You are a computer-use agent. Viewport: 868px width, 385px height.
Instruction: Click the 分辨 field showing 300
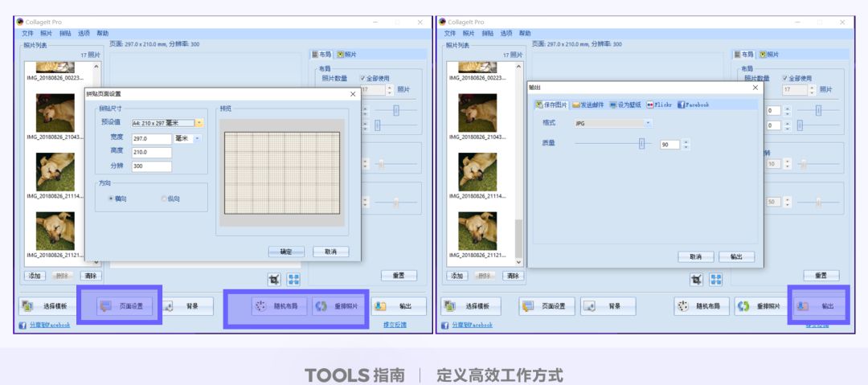point(152,166)
